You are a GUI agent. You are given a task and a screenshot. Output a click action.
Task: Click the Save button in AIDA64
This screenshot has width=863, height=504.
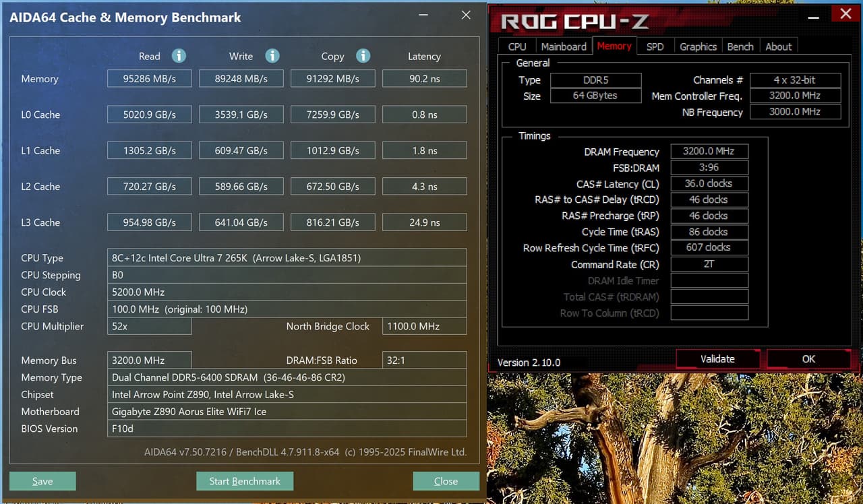pos(42,481)
